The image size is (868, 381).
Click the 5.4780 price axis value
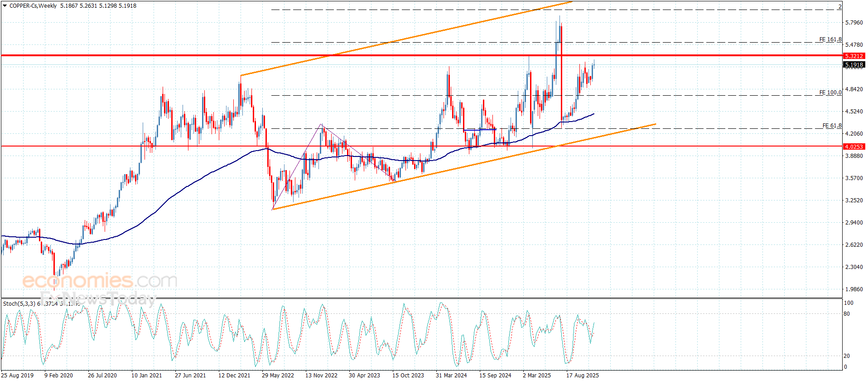pos(854,44)
